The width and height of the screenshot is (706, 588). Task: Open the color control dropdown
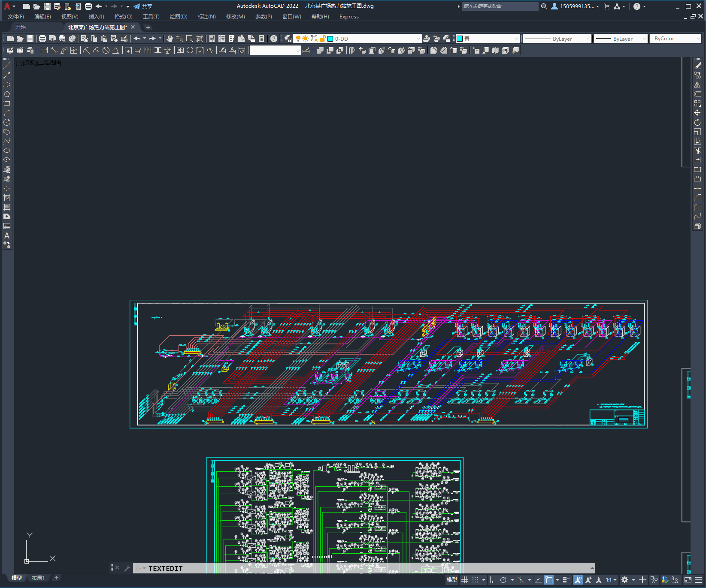[x=488, y=39]
